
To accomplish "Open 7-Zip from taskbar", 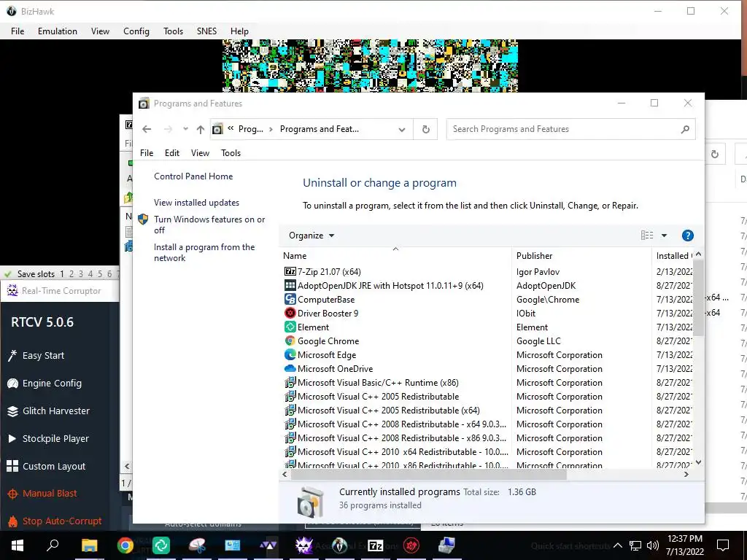I will (376, 545).
